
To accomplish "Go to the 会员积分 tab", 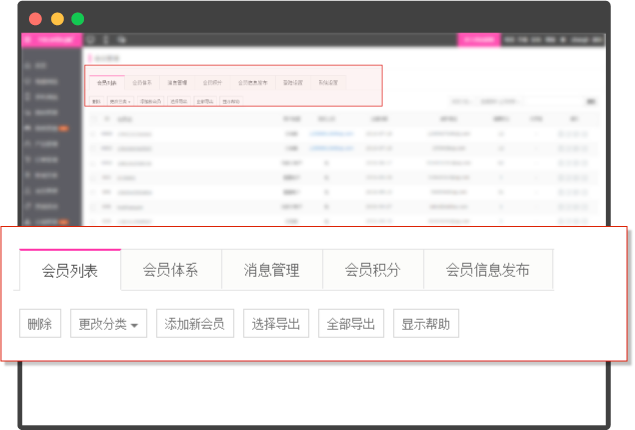I will 373,270.
